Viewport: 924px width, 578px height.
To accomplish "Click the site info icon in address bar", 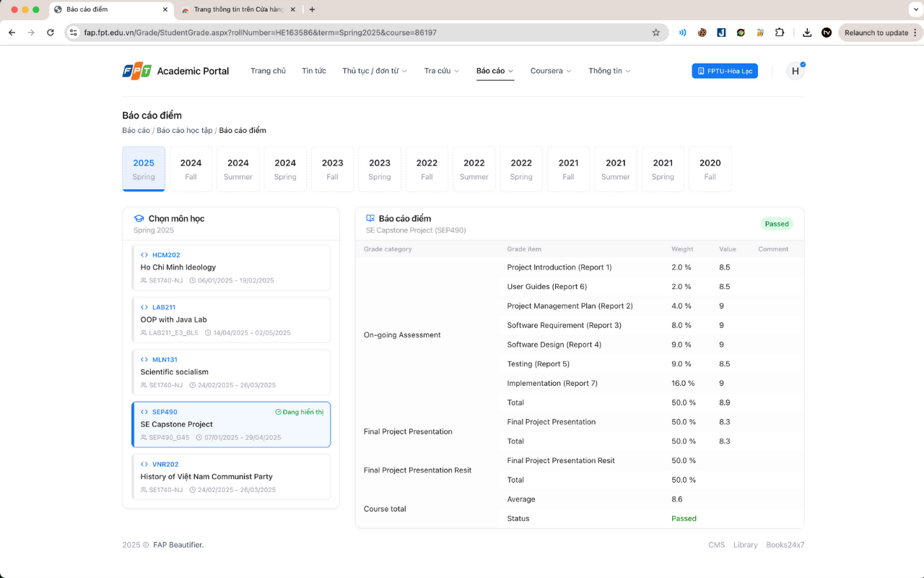I will pyautogui.click(x=73, y=33).
